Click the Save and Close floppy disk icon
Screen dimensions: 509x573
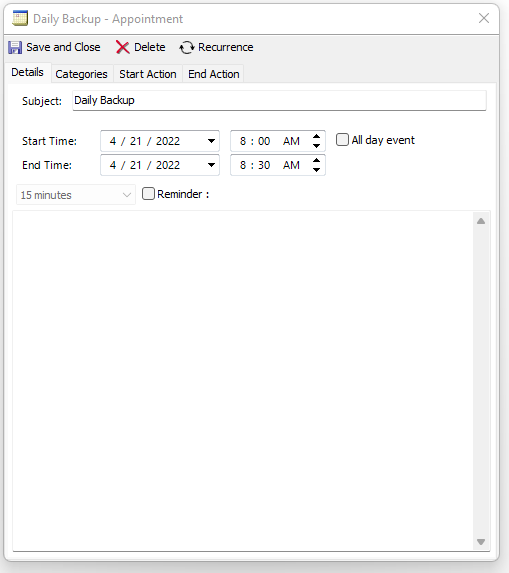click(x=15, y=48)
